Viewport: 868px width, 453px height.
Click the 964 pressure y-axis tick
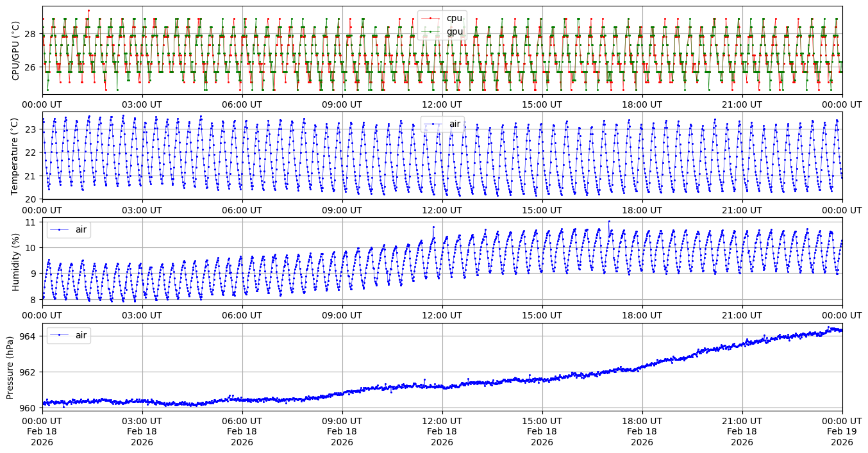31,336
